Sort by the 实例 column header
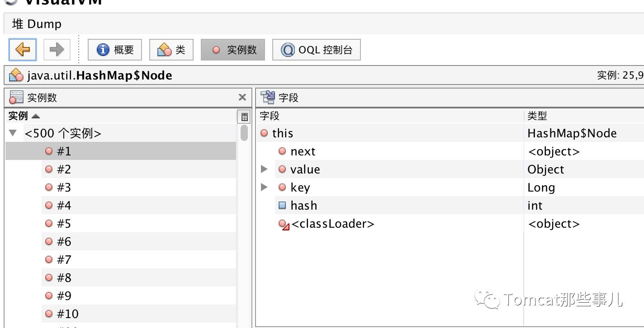Image resolution: width=644 pixels, height=328 pixels. (121, 116)
